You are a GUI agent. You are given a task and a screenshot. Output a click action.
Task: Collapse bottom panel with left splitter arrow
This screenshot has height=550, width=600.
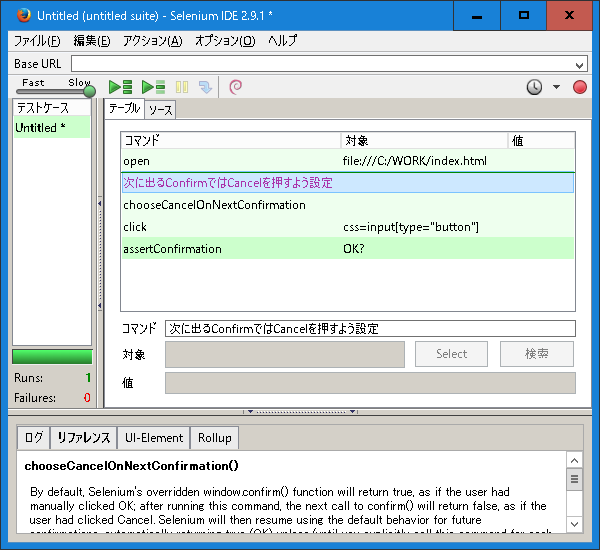250,412
